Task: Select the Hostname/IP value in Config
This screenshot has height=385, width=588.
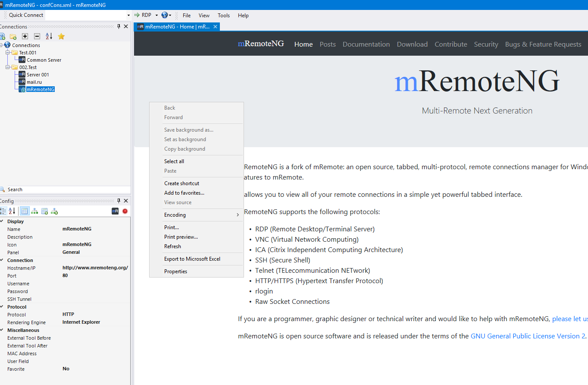Action: (95, 268)
